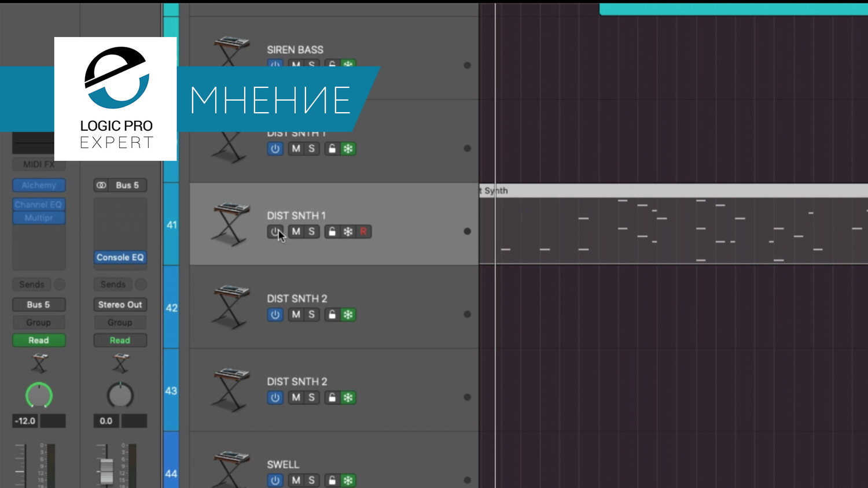Open Sends slot on Alchemy channel strip

coord(32,284)
